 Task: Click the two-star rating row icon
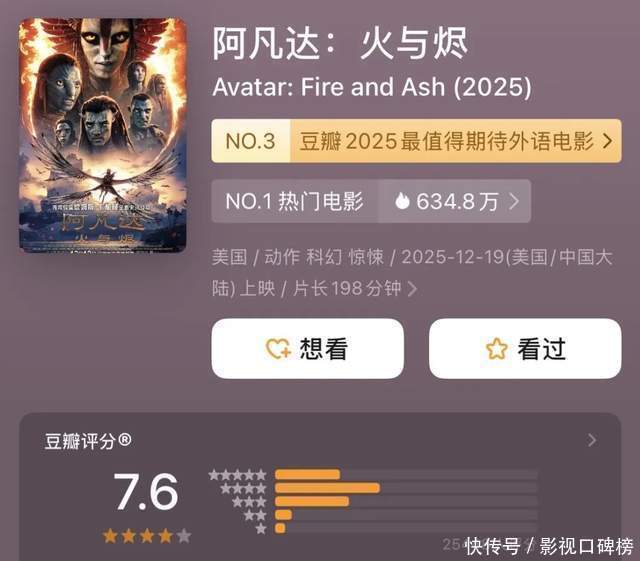(x=255, y=515)
